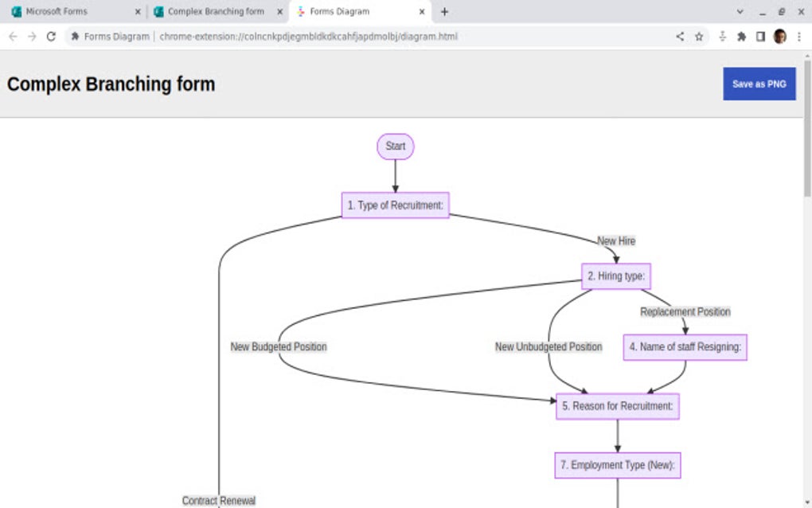Open a new browser tab
The image size is (812, 508).
coord(444,11)
